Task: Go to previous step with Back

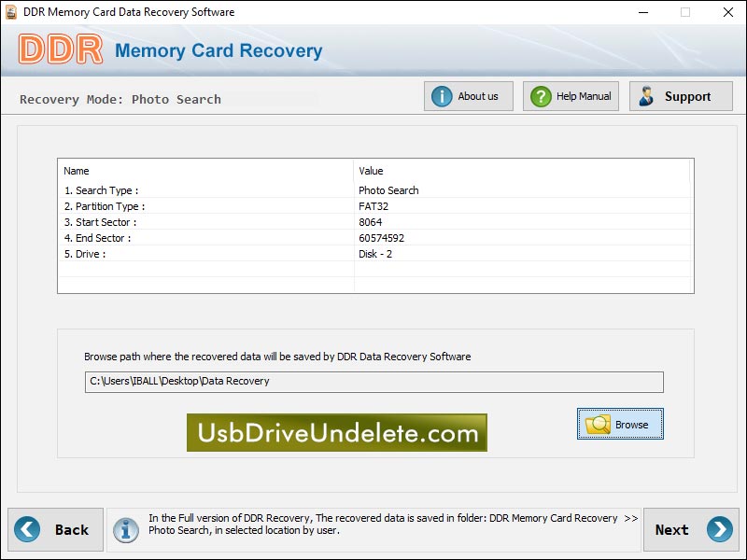Action: point(55,529)
